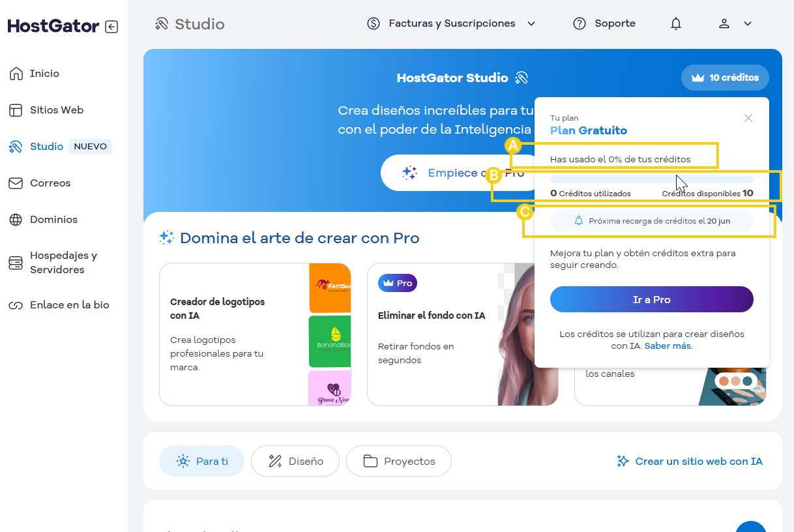The image size is (794, 532).
Task: Click the Proyectos folder icon
Action: tap(371, 461)
